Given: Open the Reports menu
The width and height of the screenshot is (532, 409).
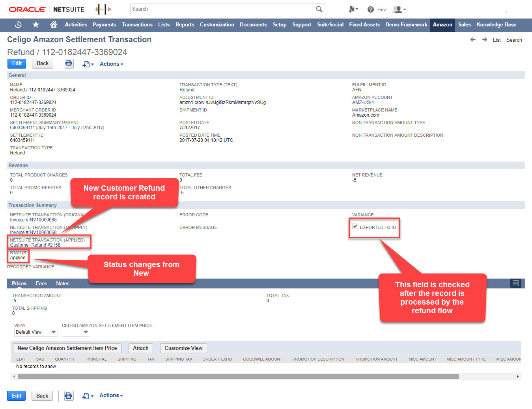Looking at the screenshot, I should (x=185, y=24).
